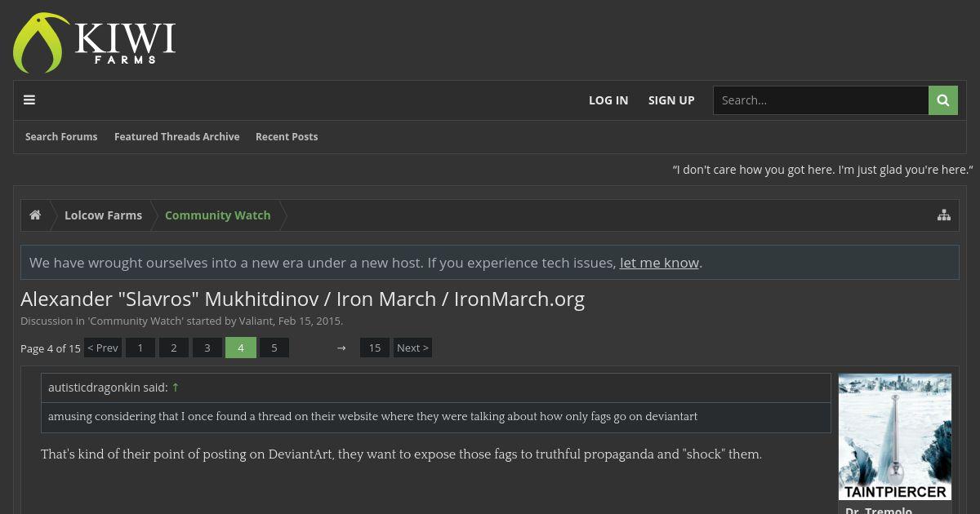
Task: Go to page 3
Action: 207,348
